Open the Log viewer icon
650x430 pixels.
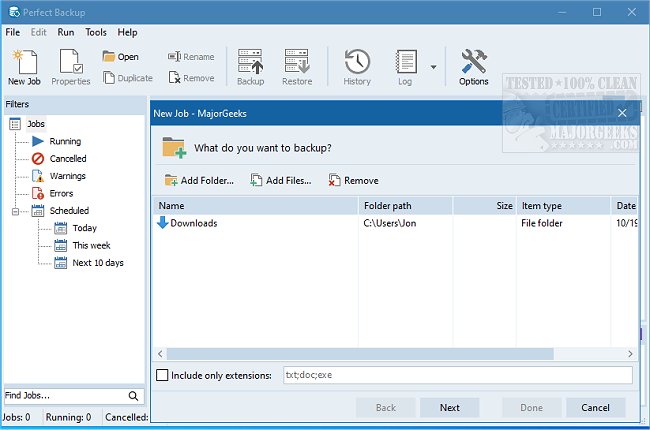(x=405, y=67)
